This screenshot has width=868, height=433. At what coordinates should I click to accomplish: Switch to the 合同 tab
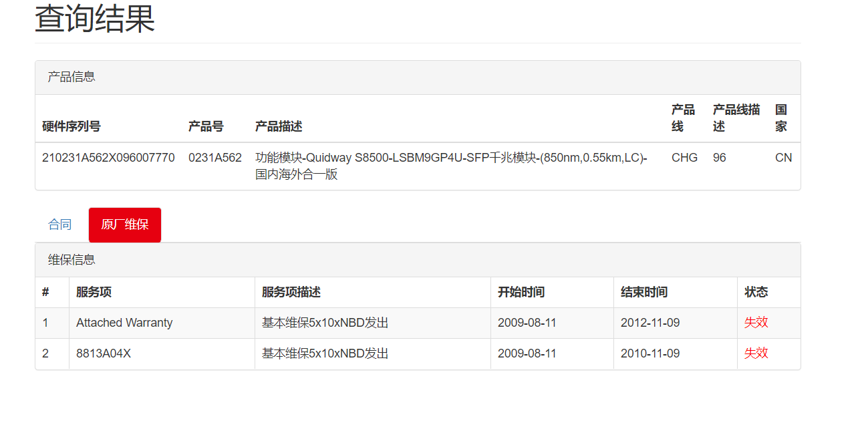pos(59,225)
